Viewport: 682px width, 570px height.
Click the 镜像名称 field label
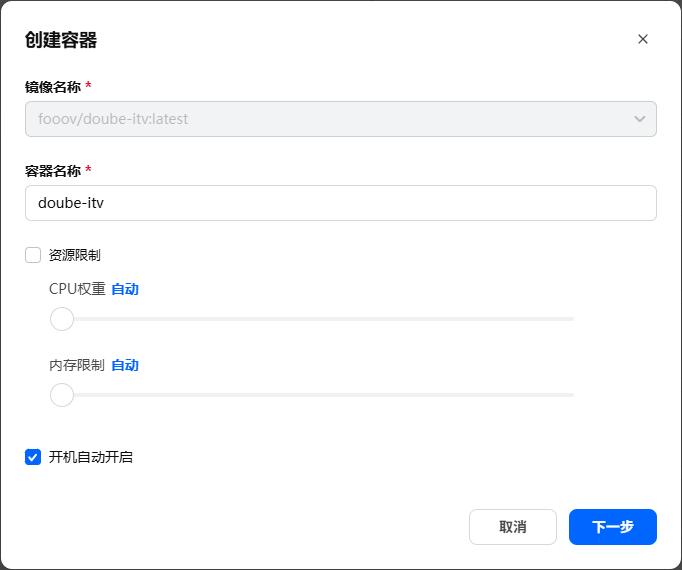pos(52,87)
